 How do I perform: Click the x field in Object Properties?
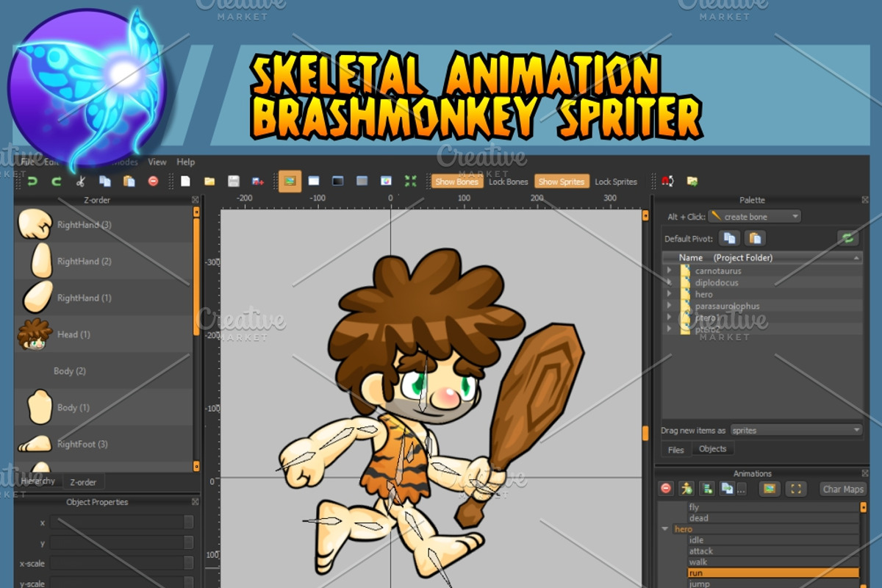point(121,522)
